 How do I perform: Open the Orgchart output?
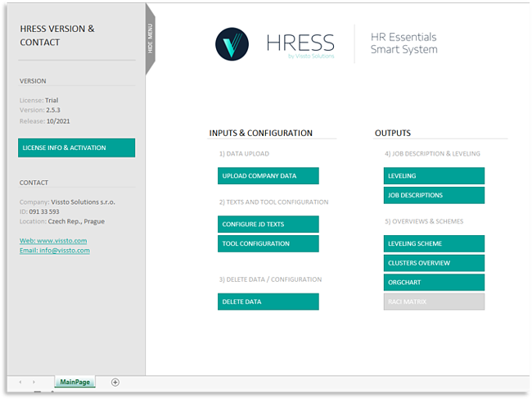click(x=434, y=283)
